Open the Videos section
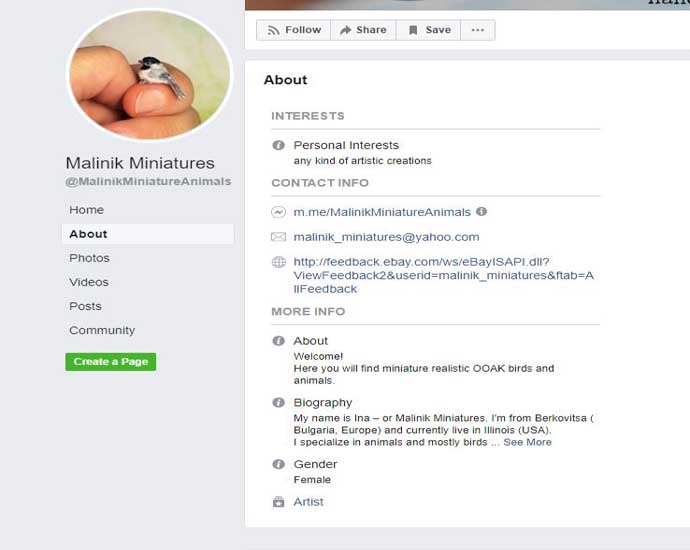The image size is (690, 550). tap(89, 282)
